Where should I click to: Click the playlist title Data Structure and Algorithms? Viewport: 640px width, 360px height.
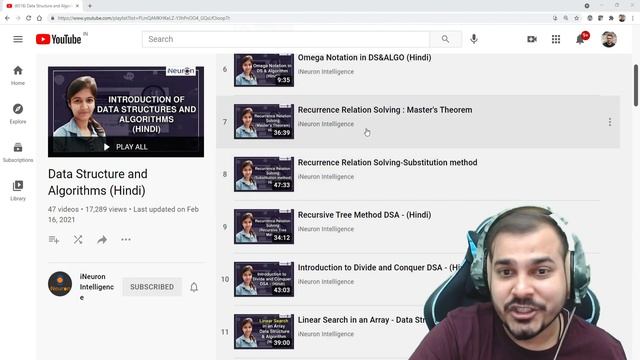98,182
